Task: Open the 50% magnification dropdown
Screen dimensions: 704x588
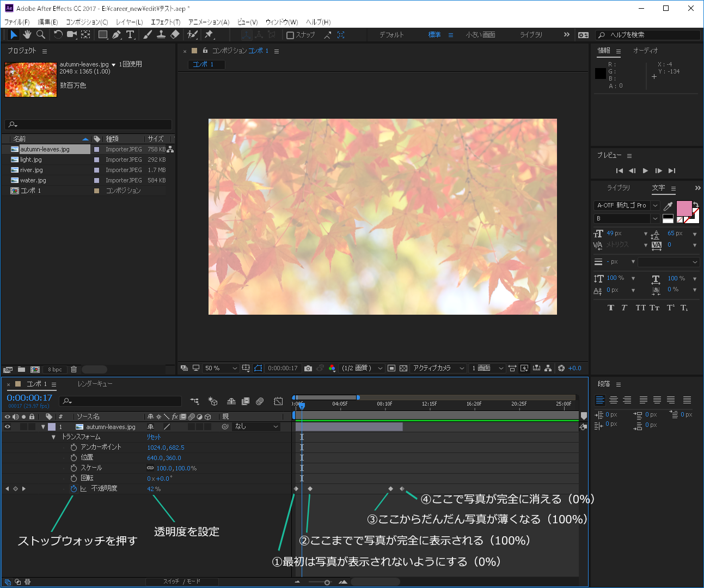Action: coord(221,369)
